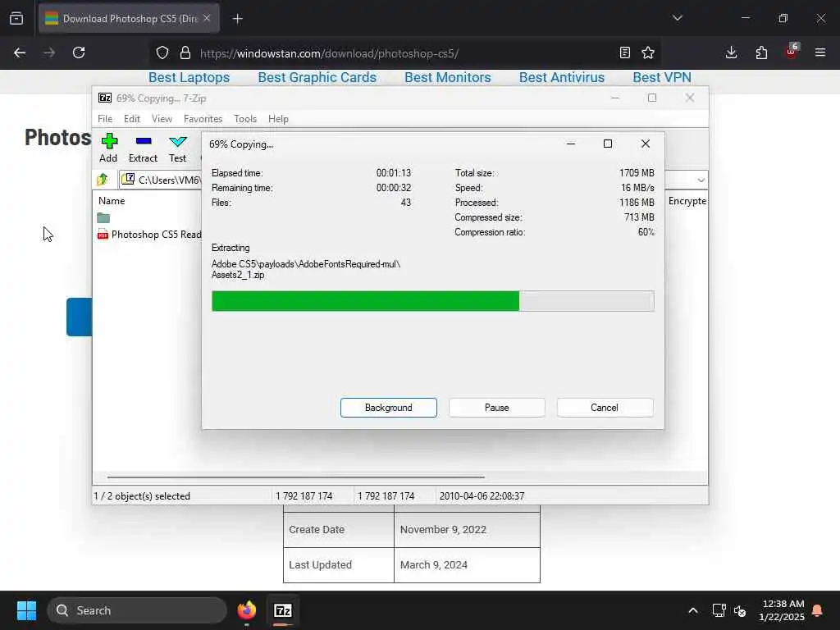Click the Add toolbar icon in 7-Zip
This screenshot has width=840, height=630.
[109, 148]
